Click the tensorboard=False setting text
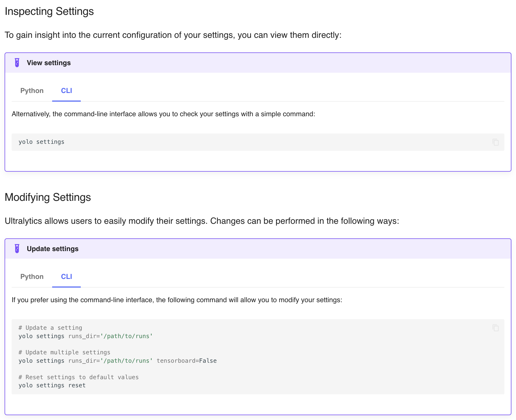This screenshot has width=516, height=420. pyautogui.click(x=186, y=361)
